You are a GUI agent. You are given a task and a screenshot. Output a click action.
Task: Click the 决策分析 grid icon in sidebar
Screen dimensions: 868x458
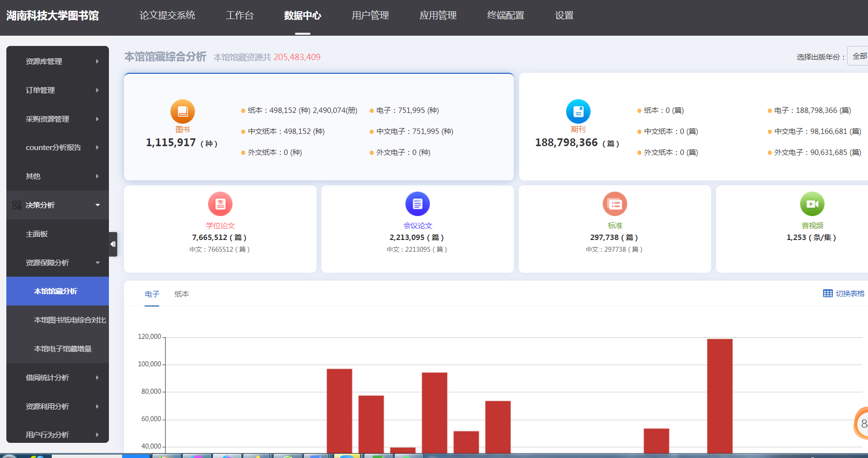pos(17,205)
